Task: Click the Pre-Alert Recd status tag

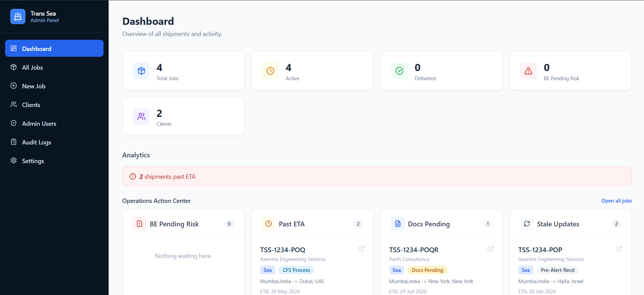Action: (x=557, y=270)
